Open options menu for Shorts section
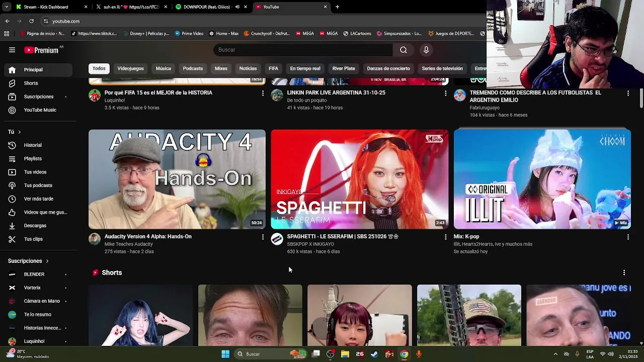Image resolution: width=644 pixels, height=362 pixels. click(x=624, y=273)
